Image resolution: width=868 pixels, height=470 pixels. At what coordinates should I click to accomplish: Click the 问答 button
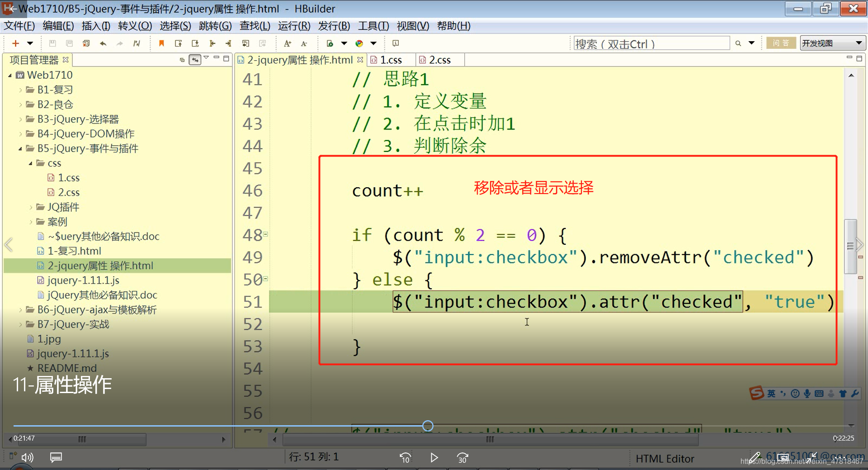click(x=781, y=43)
